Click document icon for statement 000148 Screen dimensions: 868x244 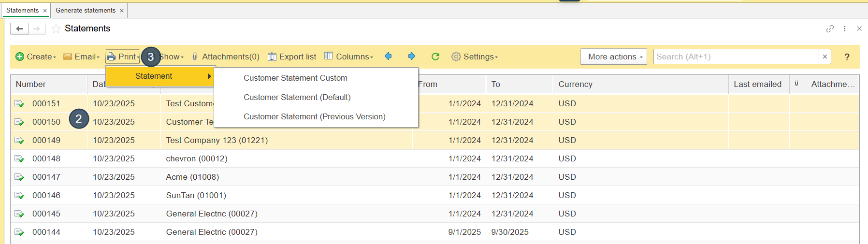[19, 159]
